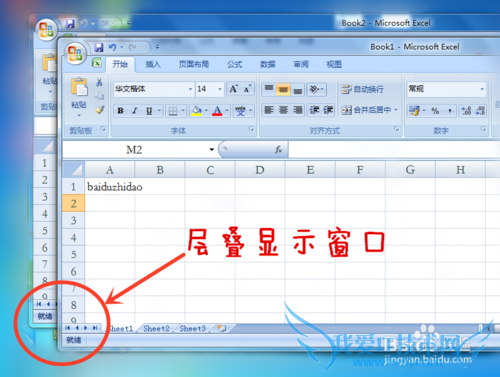Switch to the 数据 ribbon tab
This screenshot has height=377, width=500.
tap(268, 64)
